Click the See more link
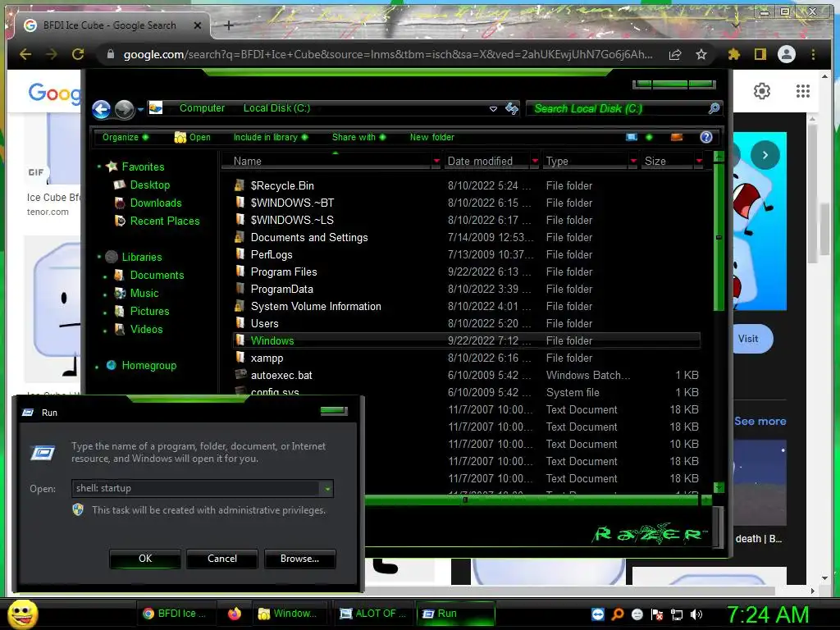This screenshot has width=840, height=630. click(x=760, y=421)
